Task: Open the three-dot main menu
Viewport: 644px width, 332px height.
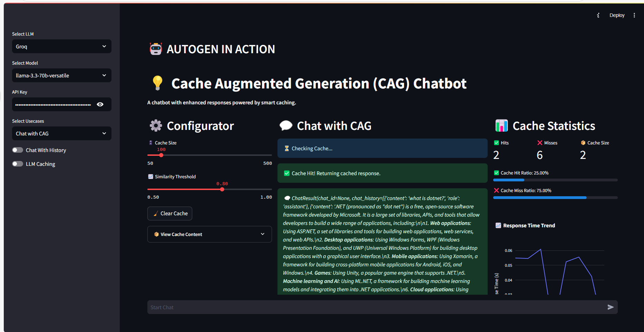Action: pos(634,15)
